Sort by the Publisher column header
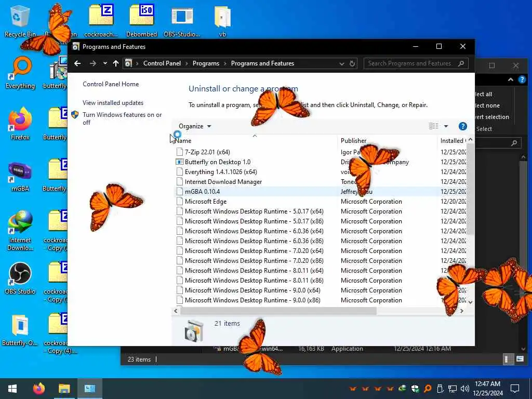The width and height of the screenshot is (532, 399). [x=388, y=140]
